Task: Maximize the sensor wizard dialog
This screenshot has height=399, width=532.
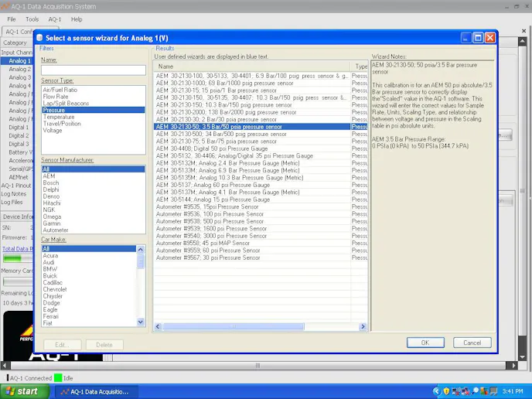Action: point(478,37)
